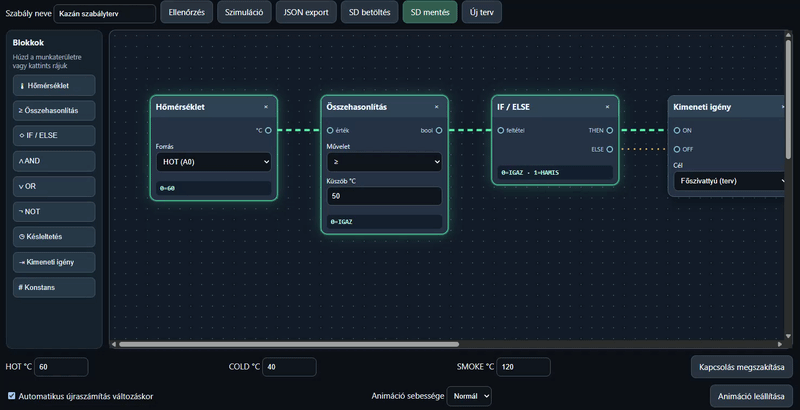Add an IF / ELSE block from palette
Screen dimensions: 800x410
[54, 136]
